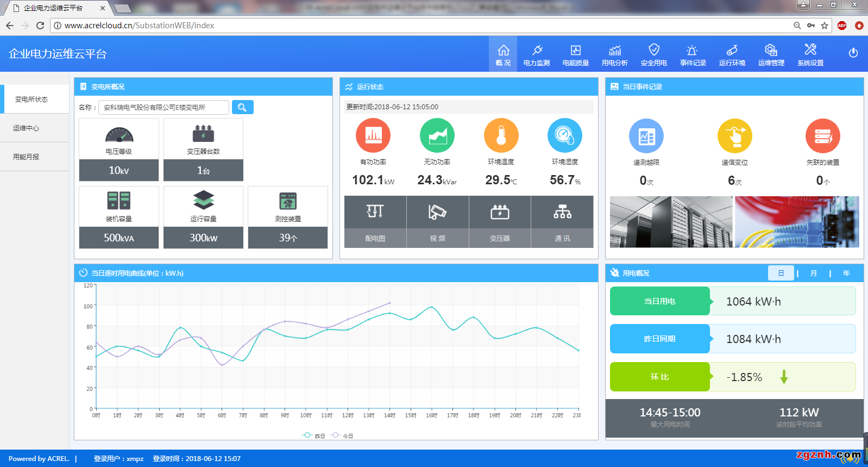Open the 电力监测 power monitoring section
Viewport: 868px width, 467px height.
click(x=537, y=55)
